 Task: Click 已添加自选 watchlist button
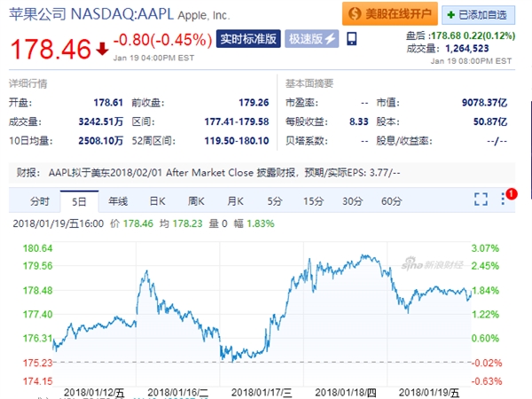pyautogui.click(x=478, y=15)
